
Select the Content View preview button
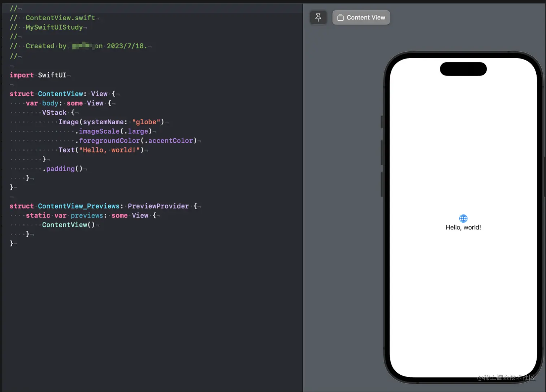(361, 17)
